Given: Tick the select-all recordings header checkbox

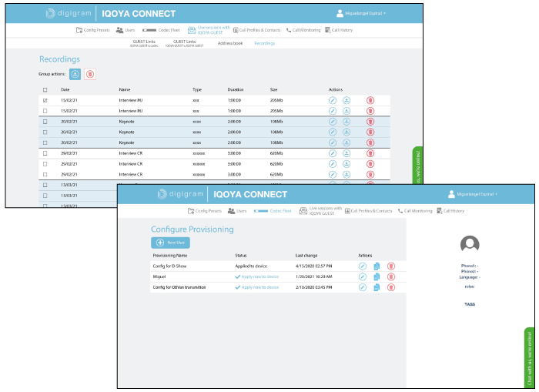Looking at the screenshot, I should tap(45, 90).
